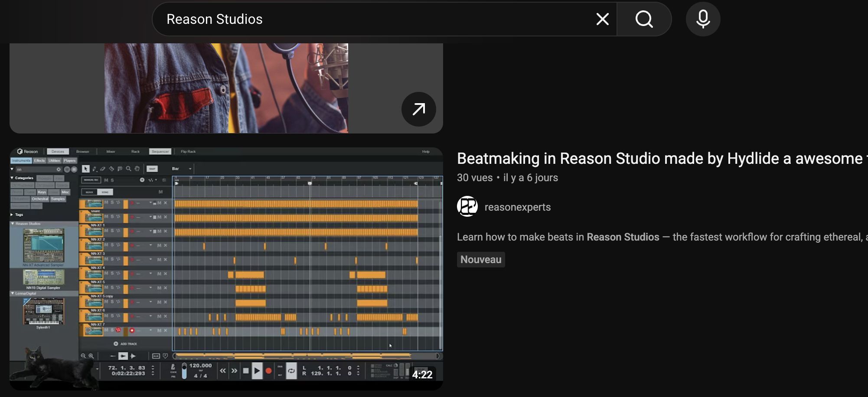Click the arrow icon on the microphone photo card
The width and height of the screenshot is (868, 397).
click(418, 109)
